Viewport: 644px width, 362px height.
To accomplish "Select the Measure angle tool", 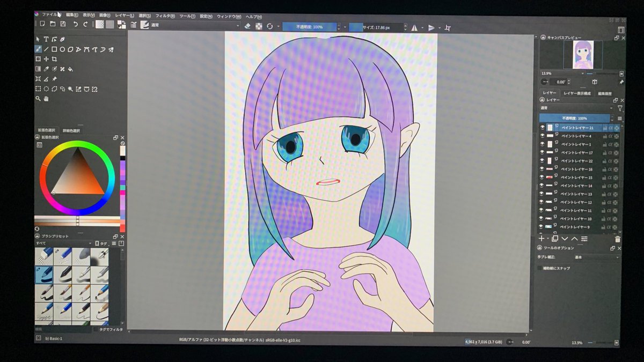I will tap(46, 79).
